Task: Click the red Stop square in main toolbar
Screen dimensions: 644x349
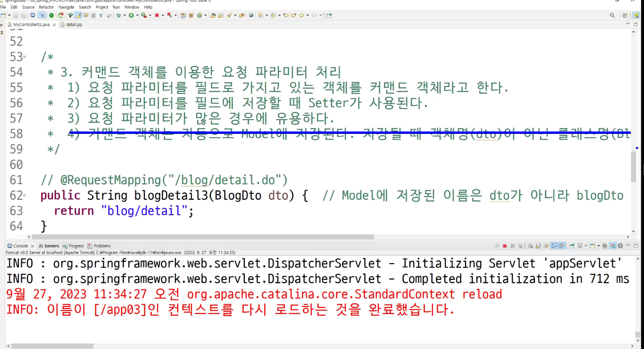Action: tap(157, 15)
